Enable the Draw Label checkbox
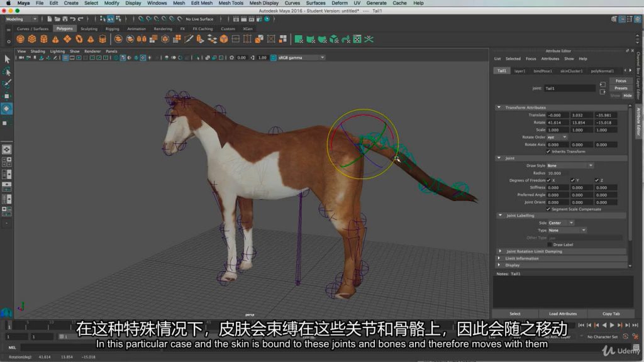Viewport: 644px width, 362px height. (x=550, y=244)
